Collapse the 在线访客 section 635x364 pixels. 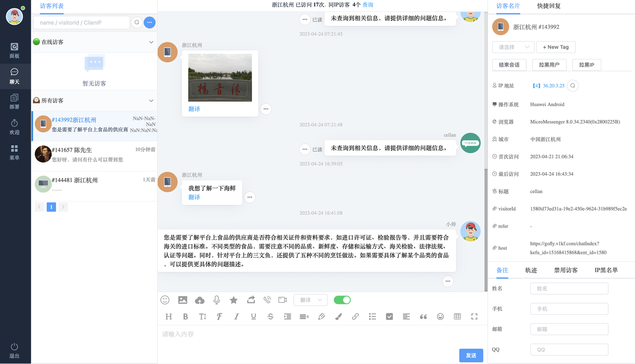tap(151, 42)
